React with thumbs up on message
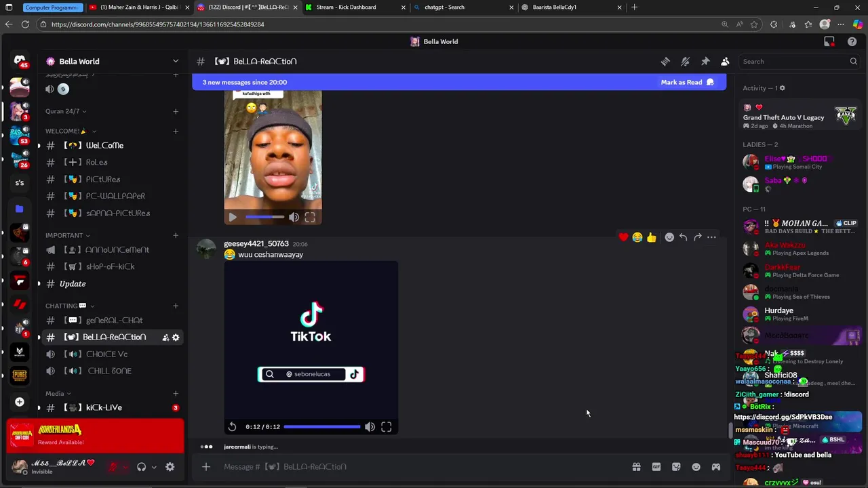 652,237
